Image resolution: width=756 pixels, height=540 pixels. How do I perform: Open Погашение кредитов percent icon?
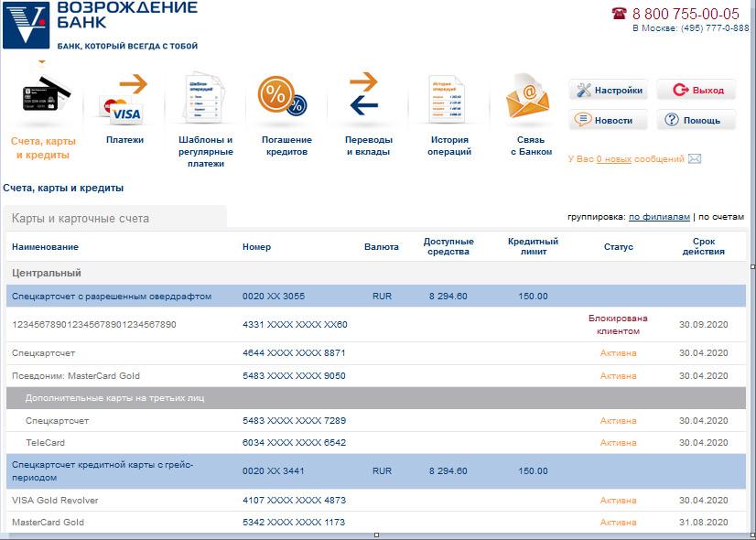pyautogui.click(x=282, y=96)
